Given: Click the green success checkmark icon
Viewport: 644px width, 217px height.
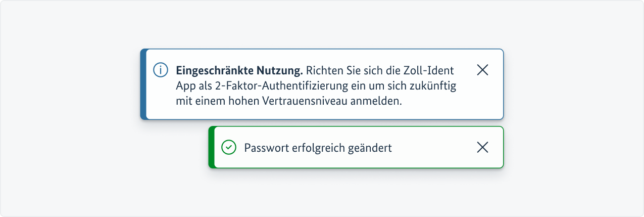Looking at the screenshot, I should [229, 147].
